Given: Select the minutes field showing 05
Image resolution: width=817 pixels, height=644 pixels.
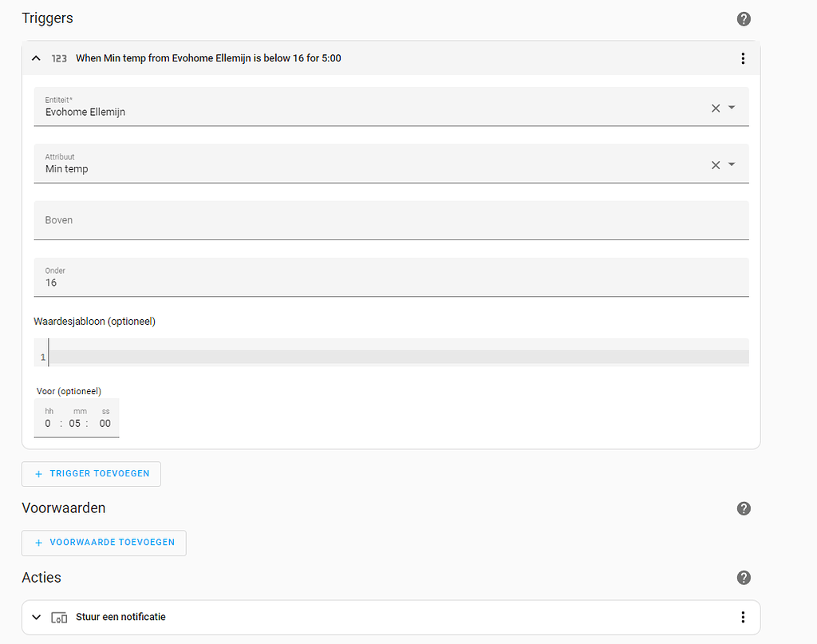Looking at the screenshot, I should [75, 424].
